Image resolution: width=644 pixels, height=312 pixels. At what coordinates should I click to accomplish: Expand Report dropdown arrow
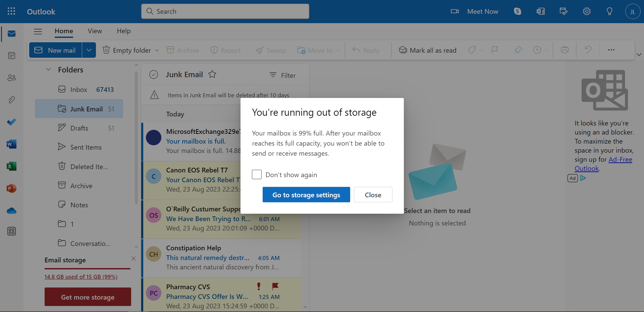[247, 50]
